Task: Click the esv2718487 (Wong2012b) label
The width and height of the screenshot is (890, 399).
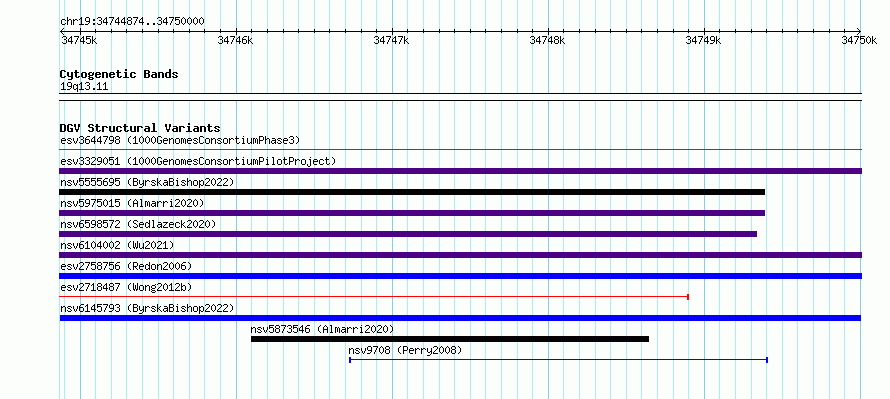Action: tap(126, 287)
